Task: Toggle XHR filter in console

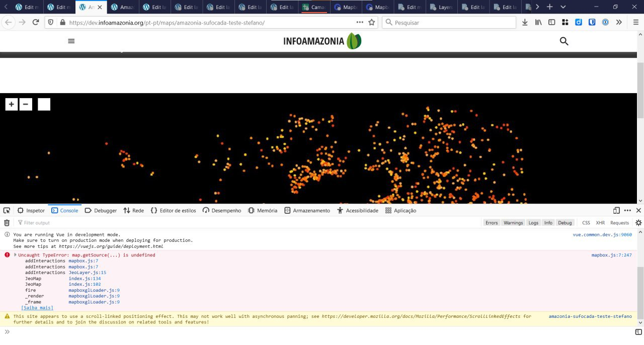Action: [x=600, y=222]
